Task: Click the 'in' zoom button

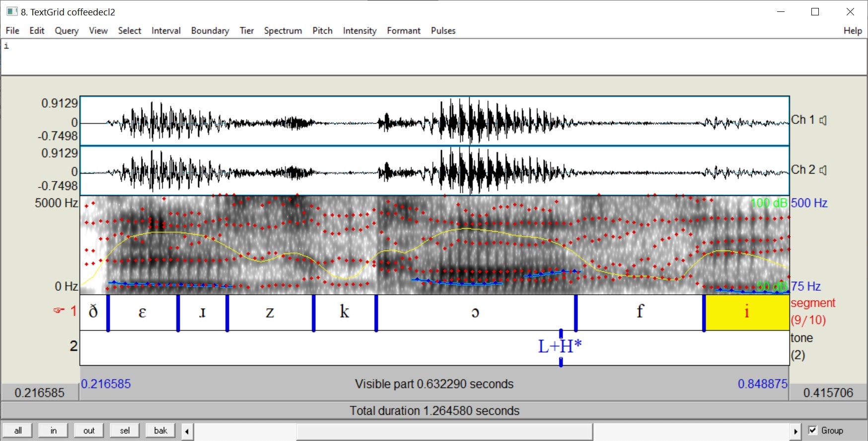Action: (54, 431)
